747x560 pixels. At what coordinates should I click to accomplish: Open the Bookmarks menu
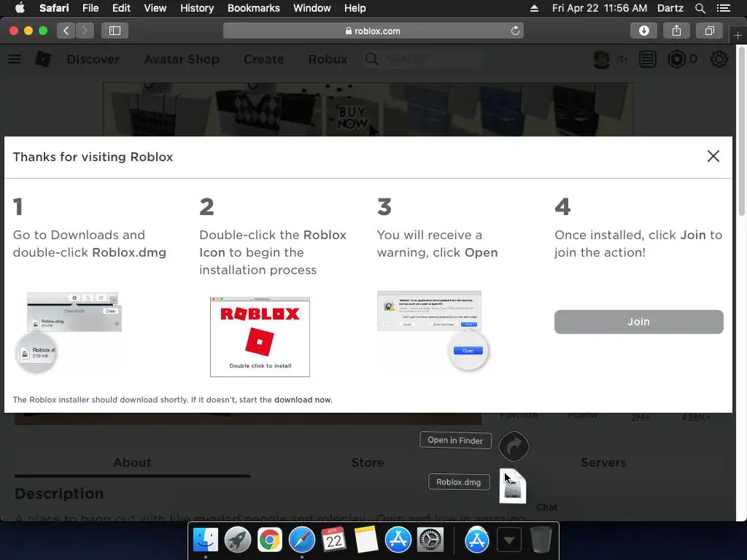253,8
